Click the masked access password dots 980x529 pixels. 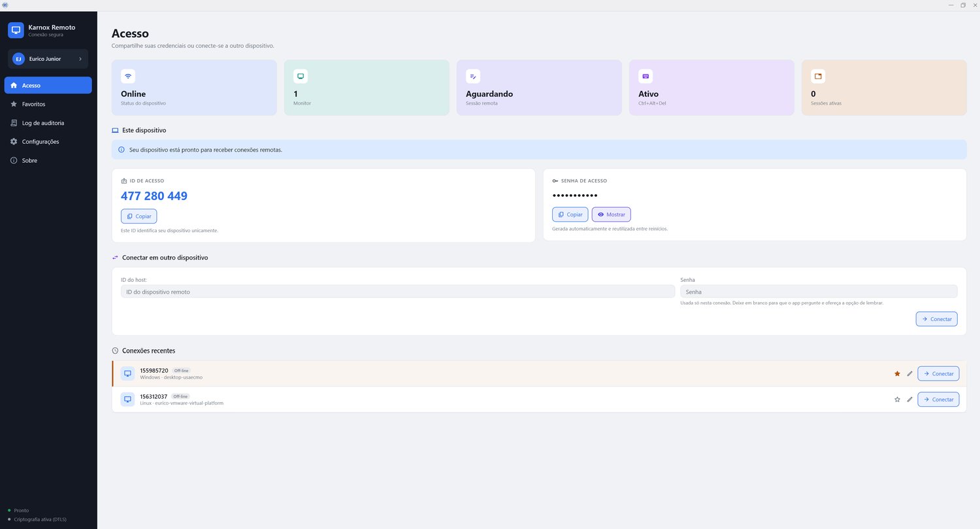(575, 196)
